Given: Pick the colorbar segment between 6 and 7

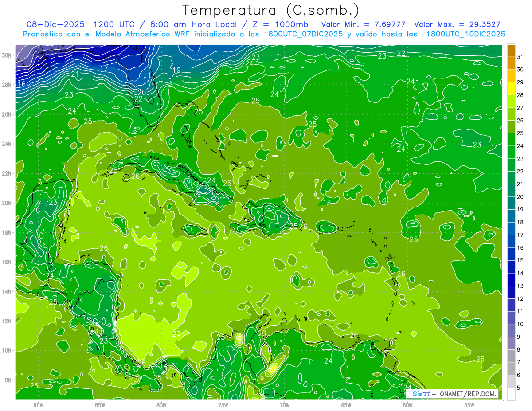Looking at the screenshot, I should [511, 368].
